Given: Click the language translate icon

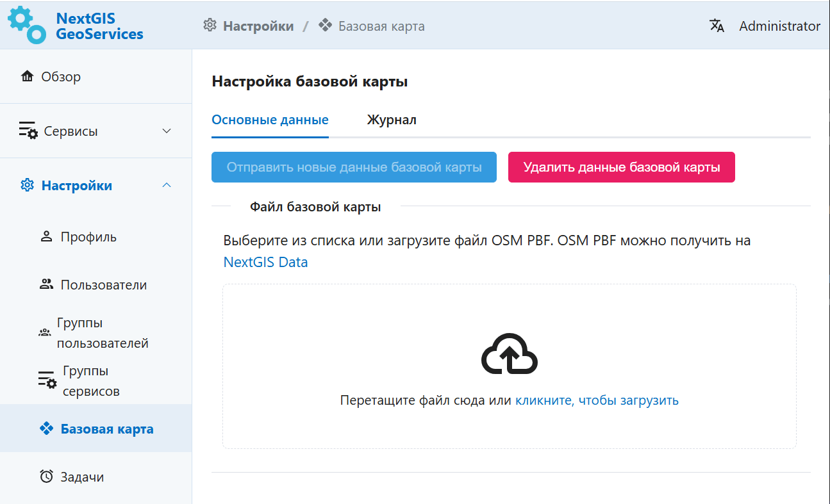Looking at the screenshot, I should coord(717,26).
